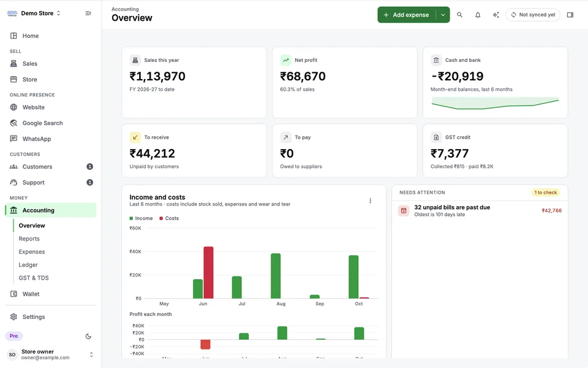Image resolution: width=588 pixels, height=368 pixels.
Task: Open the Support page
Action: point(51,182)
